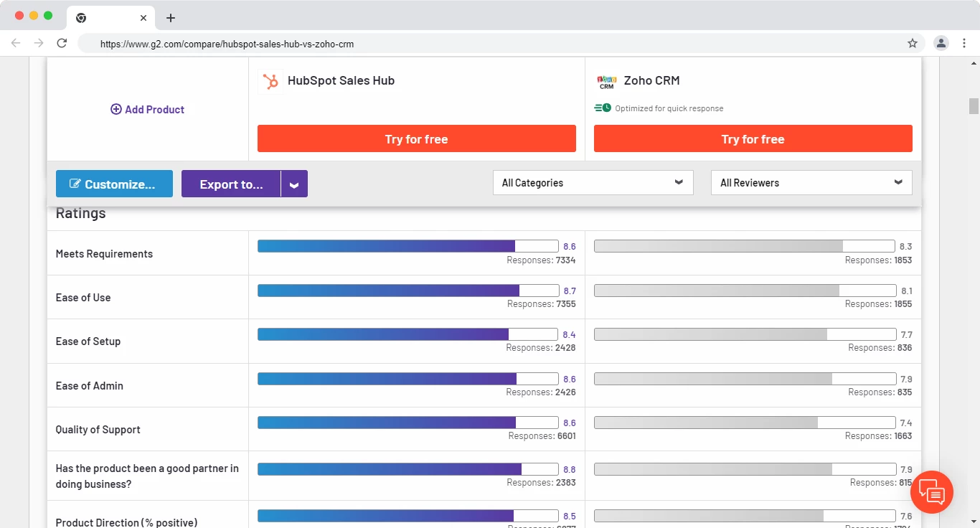Click HubSpot Ease of Admin rating bar
This screenshot has width=980, height=528.
[407, 379]
